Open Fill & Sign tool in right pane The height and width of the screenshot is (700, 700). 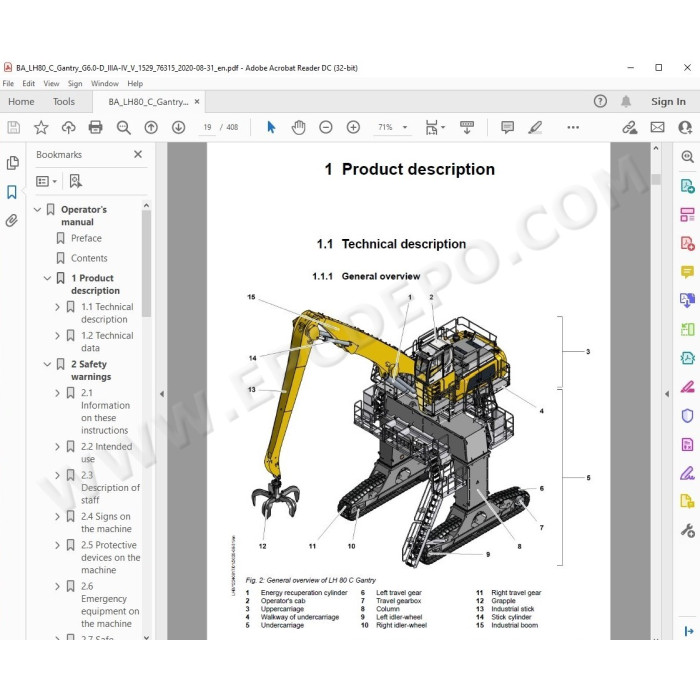pyautogui.click(x=688, y=473)
